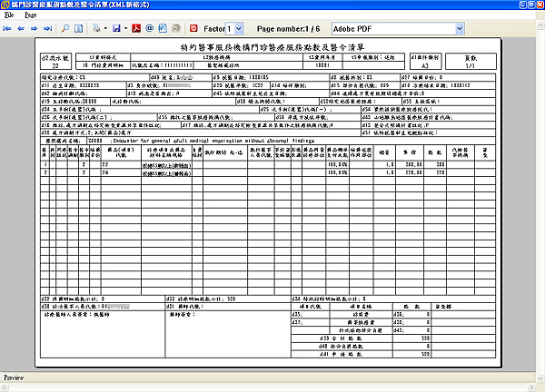Go to the first page
Viewport: 545px width, 392px height.
[x=7, y=29]
